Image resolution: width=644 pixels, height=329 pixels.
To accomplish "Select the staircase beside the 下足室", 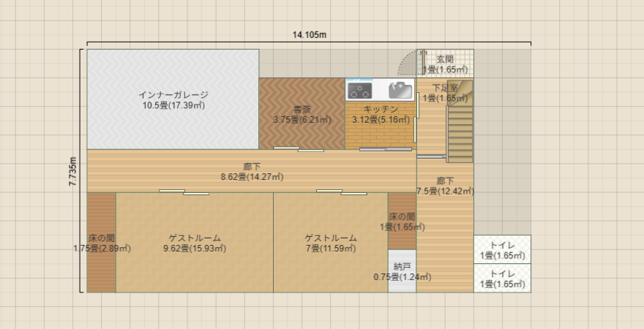I will point(460,121).
